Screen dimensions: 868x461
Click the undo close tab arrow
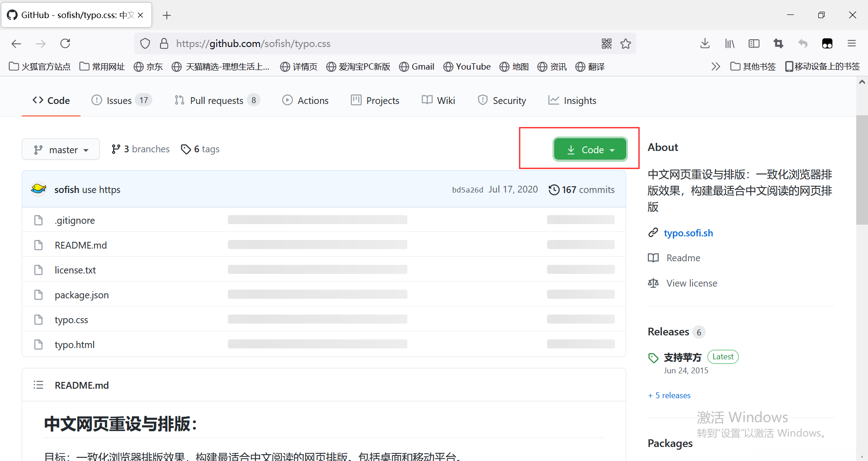[803, 43]
